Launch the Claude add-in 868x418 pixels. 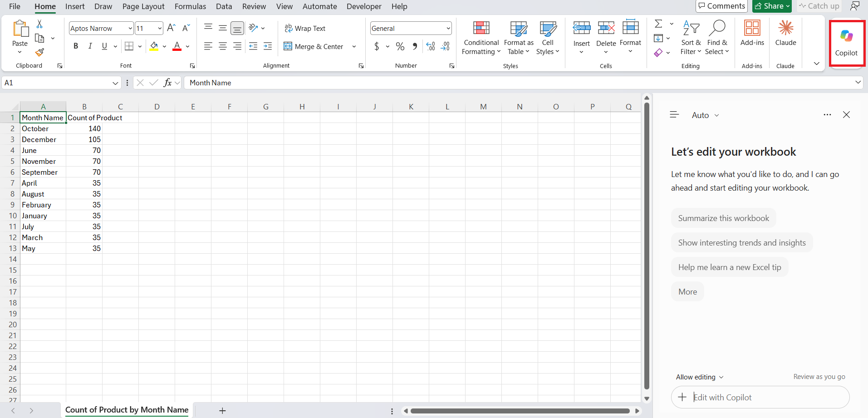coord(785,33)
